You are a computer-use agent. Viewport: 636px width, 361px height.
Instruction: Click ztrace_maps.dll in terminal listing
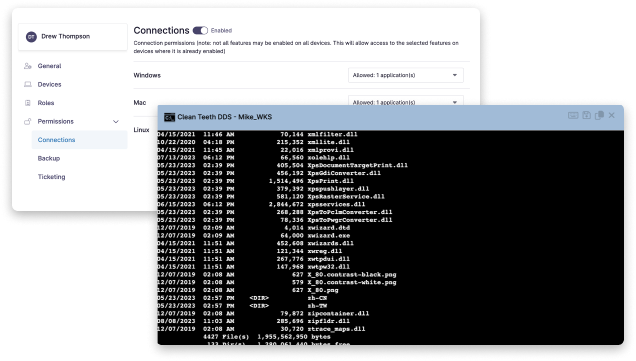point(336,329)
